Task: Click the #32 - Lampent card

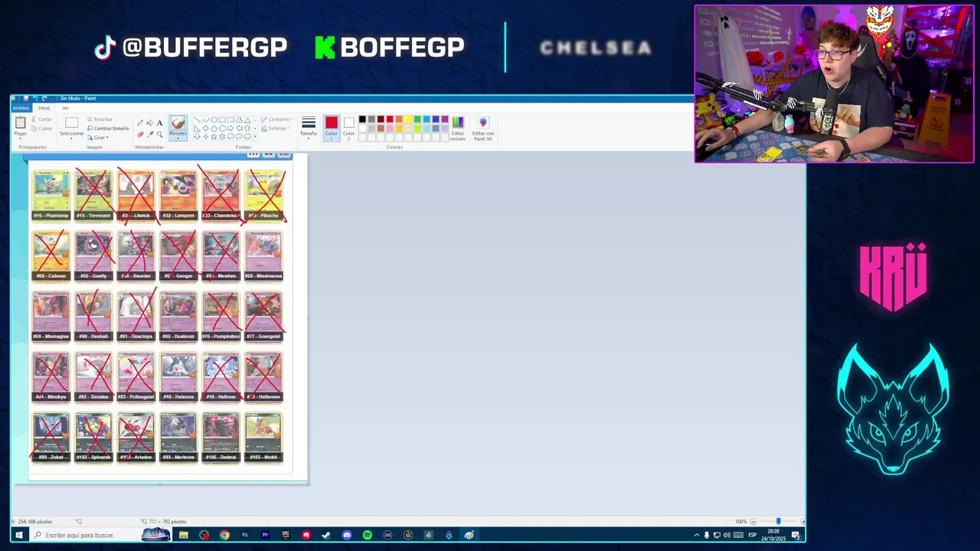Action: (x=178, y=195)
